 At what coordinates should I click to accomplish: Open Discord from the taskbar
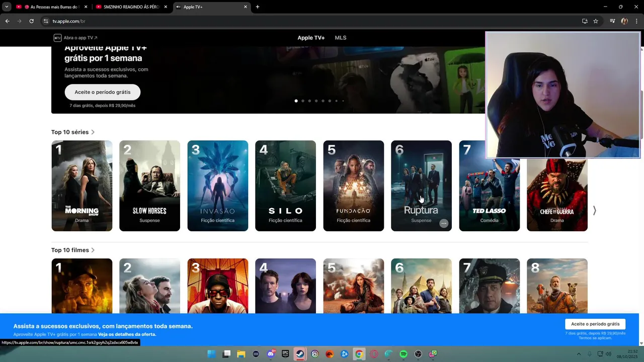point(271,354)
